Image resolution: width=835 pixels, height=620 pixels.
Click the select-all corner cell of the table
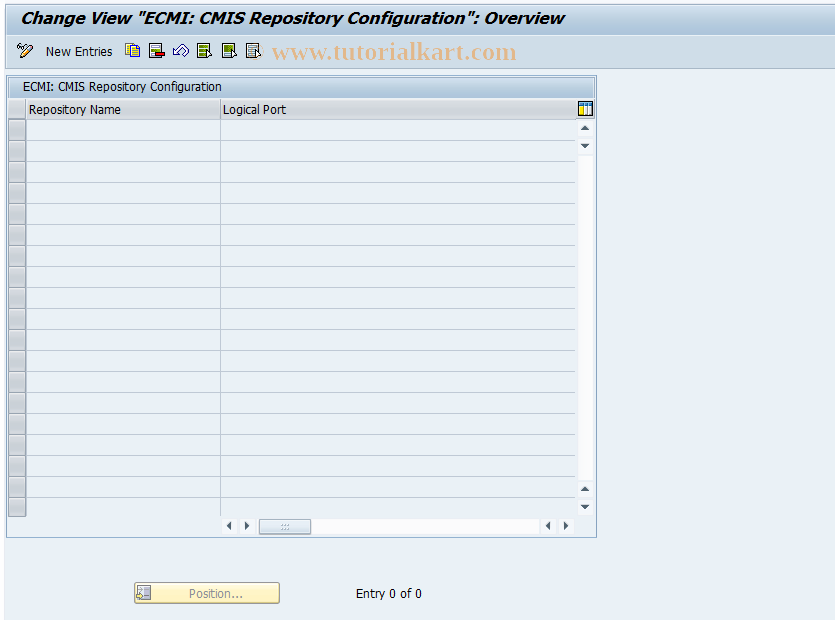point(17,109)
